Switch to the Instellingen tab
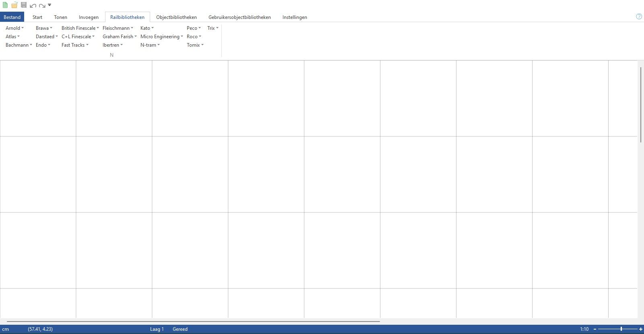Image resolution: width=644 pixels, height=334 pixels. [295, 17]
